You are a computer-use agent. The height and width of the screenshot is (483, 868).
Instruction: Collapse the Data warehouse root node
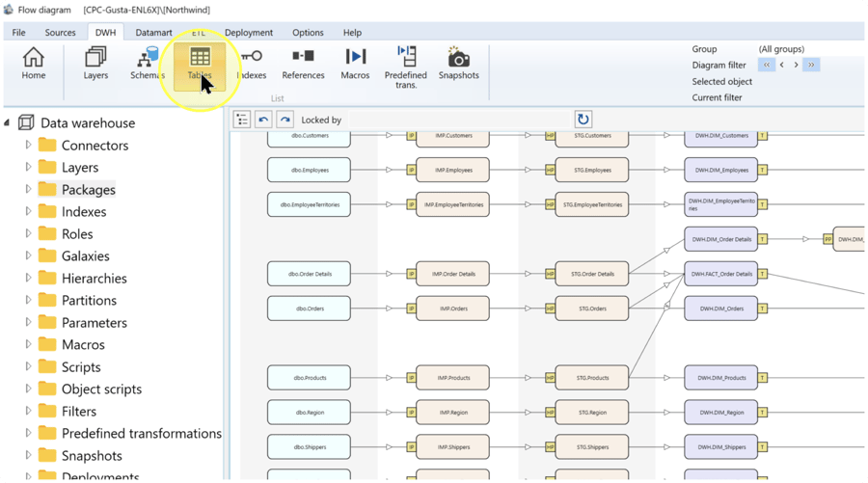(7, 122)
